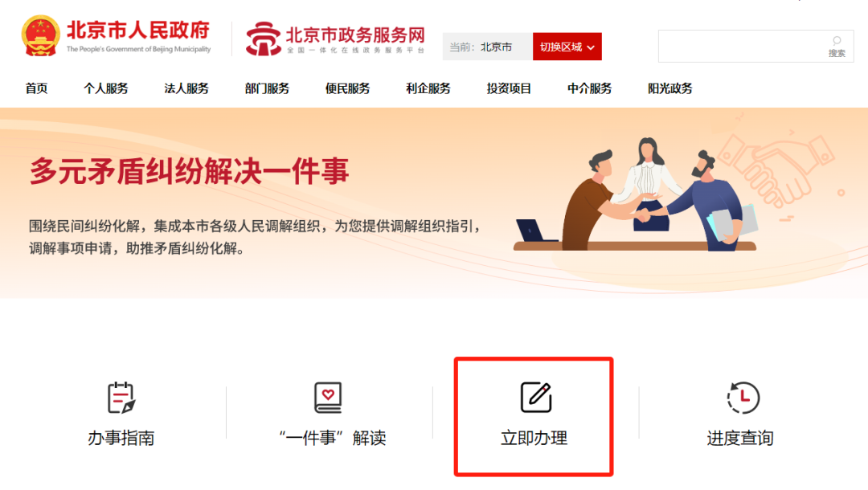
Task: Open the 进度查询 clock icon
Action: click(x=743, y=397)
